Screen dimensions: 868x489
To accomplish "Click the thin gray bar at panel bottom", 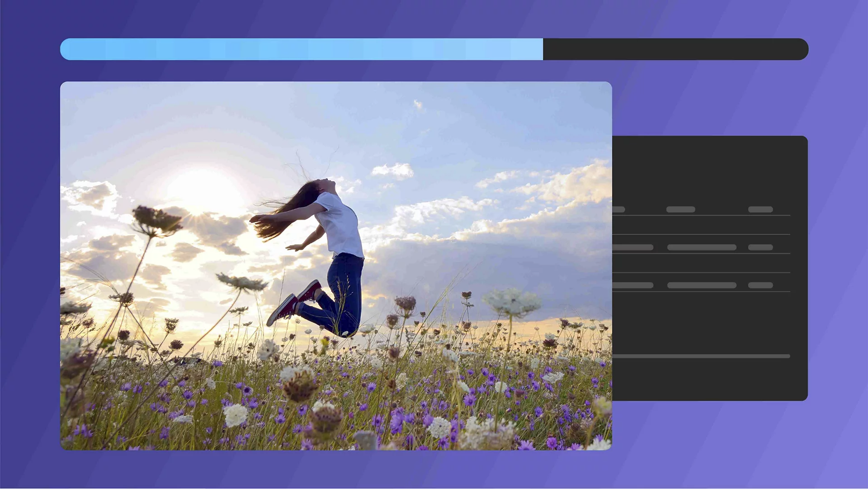I will point(701,356).
